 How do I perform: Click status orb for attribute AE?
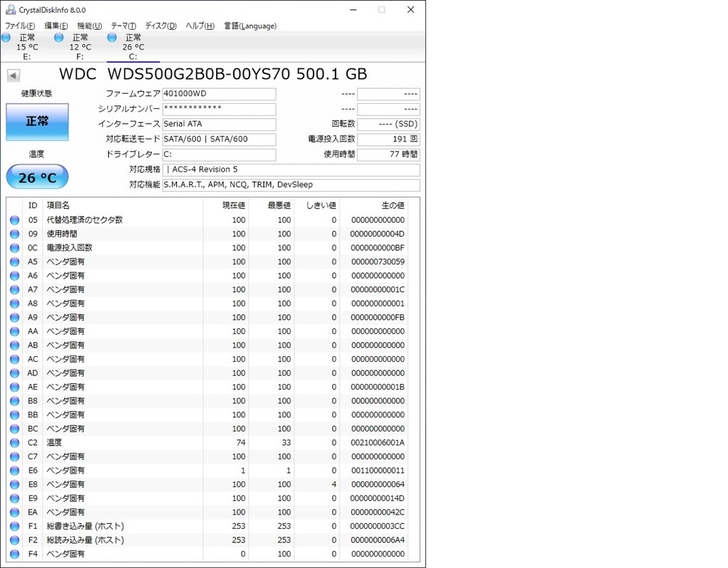[x=15, y=387]
